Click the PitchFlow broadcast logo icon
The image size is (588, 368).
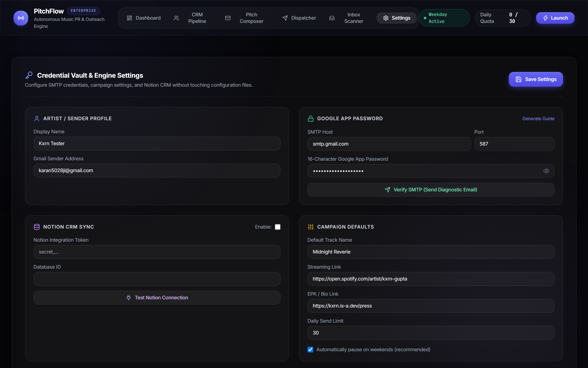point(21,18)
